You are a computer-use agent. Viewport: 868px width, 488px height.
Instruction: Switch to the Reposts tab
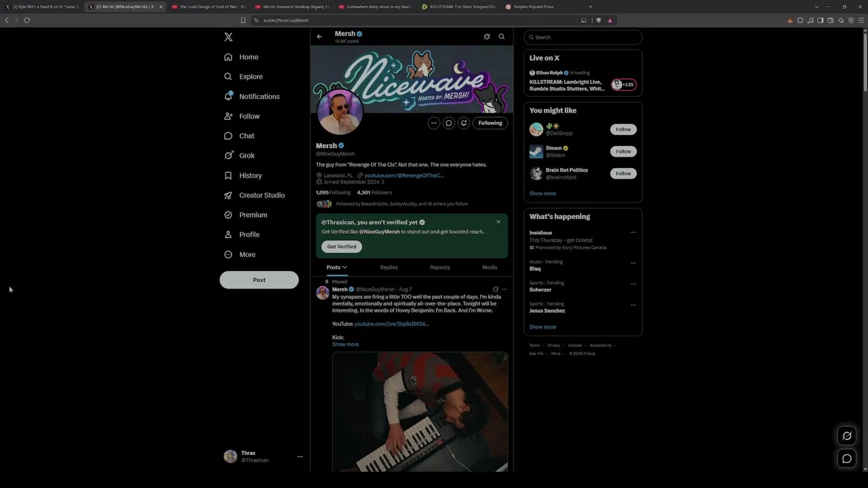click(x=440, y=267)
